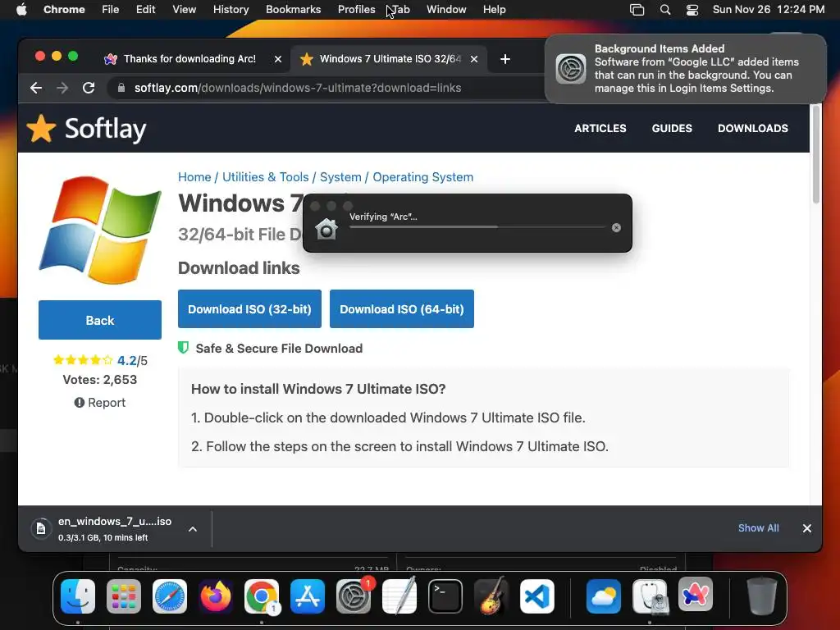Image resolution: width=840 pixels, height=630 pixels.
Task: Close the Windows 7 Ultimate ISO tab
Action: click(474, 59)
